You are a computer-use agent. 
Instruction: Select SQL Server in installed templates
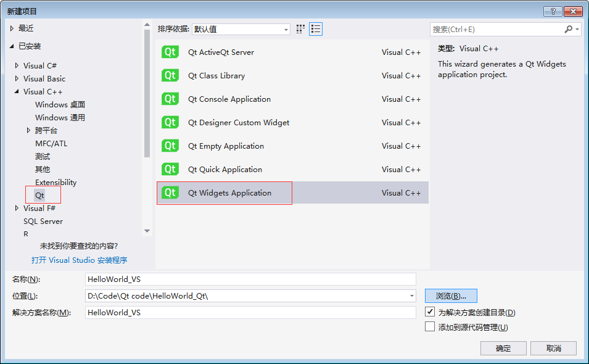(x=43, y=221)
